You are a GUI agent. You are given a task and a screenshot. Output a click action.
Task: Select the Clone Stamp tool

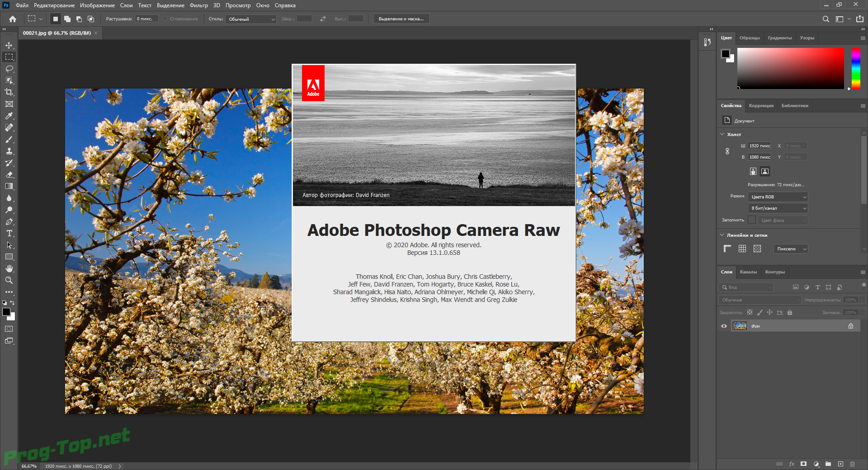tap(9, 151)
